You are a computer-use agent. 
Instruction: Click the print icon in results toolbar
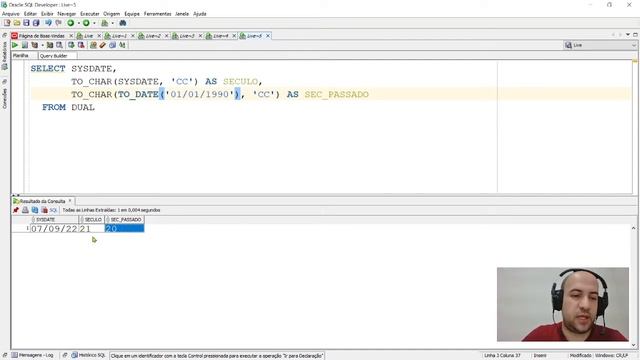25,210
